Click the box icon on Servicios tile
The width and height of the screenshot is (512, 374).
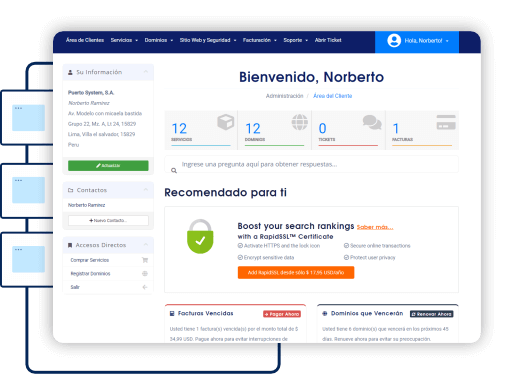click(226, 122)
